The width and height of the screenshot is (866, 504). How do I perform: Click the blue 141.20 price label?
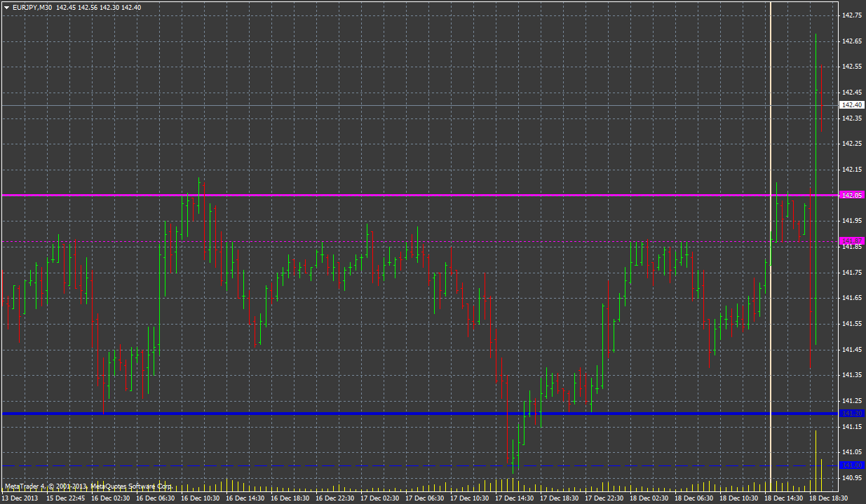852,414
